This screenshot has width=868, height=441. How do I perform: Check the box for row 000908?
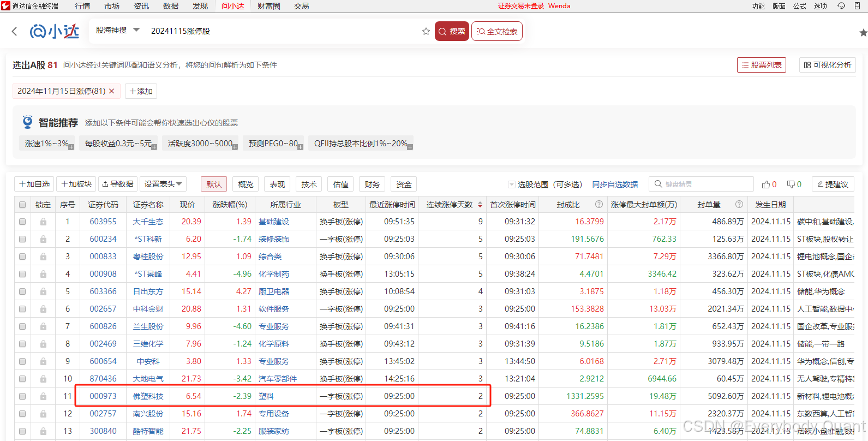(22, 274)
